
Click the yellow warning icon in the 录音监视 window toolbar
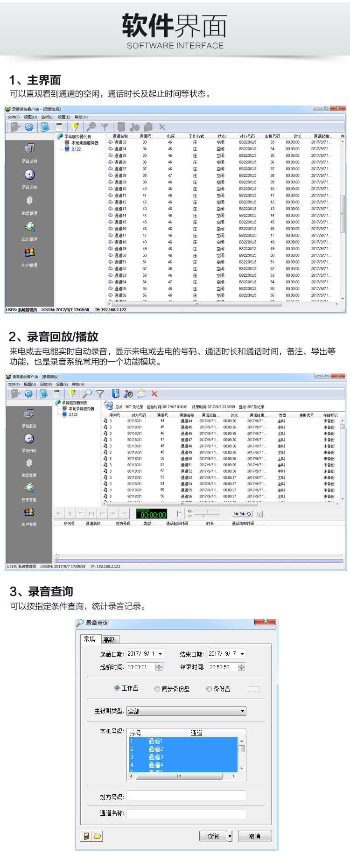pyautogui.click(x=75, y=126)
